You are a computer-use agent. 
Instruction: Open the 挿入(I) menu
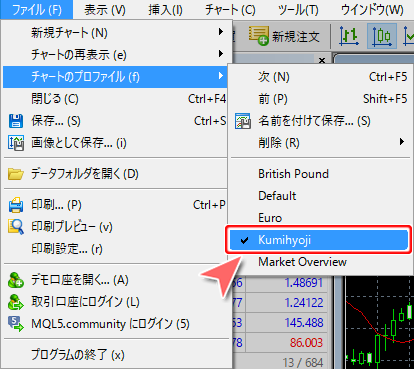[165, 10]
